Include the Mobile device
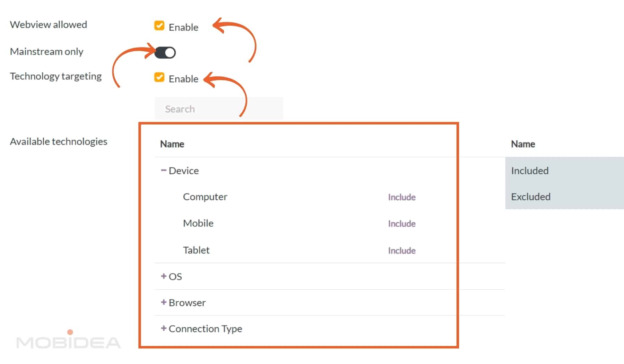Viewport: 624px width, 364px height. point(401,224)
